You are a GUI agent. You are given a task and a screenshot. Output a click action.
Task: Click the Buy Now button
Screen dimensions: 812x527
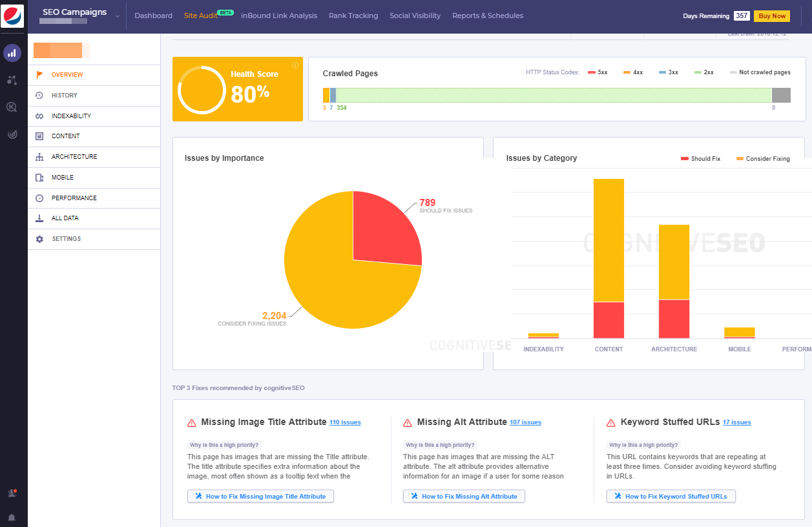click(x=771, y=15)
